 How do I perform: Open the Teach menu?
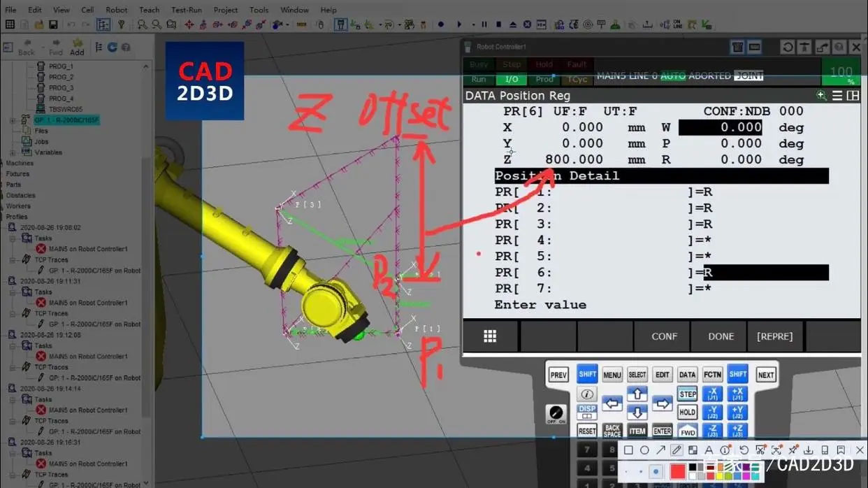[149, 10]
